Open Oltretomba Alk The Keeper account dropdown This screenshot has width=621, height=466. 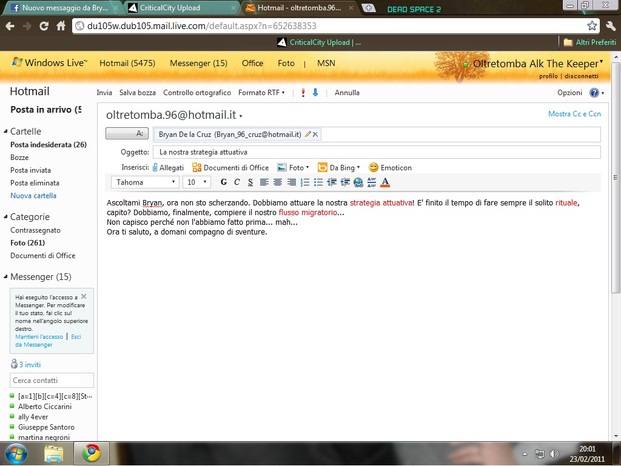[538, 64]
